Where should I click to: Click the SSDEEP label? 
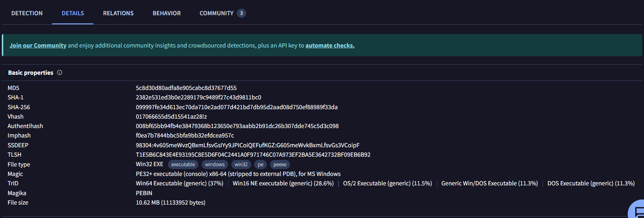tap(18, 145)
